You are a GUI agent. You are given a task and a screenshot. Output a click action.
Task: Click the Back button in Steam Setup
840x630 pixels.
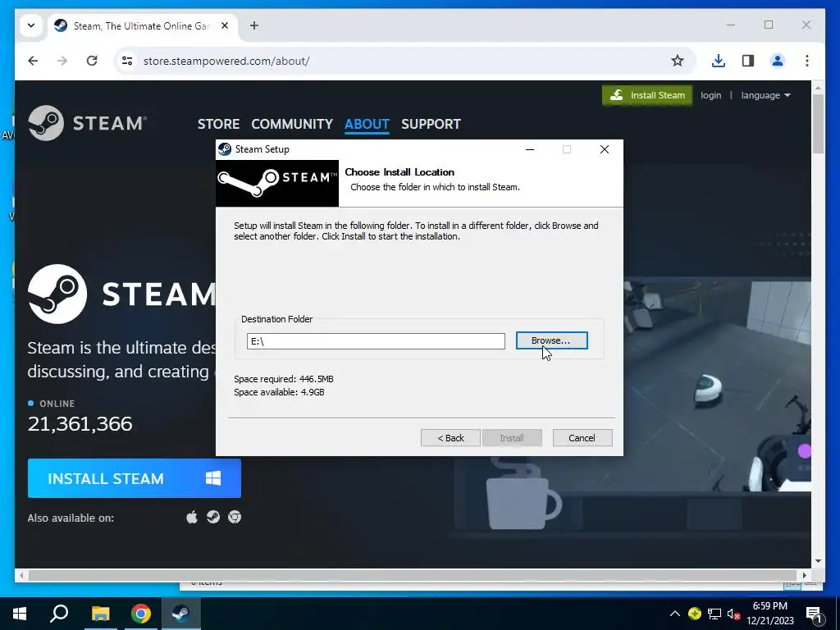450,438
